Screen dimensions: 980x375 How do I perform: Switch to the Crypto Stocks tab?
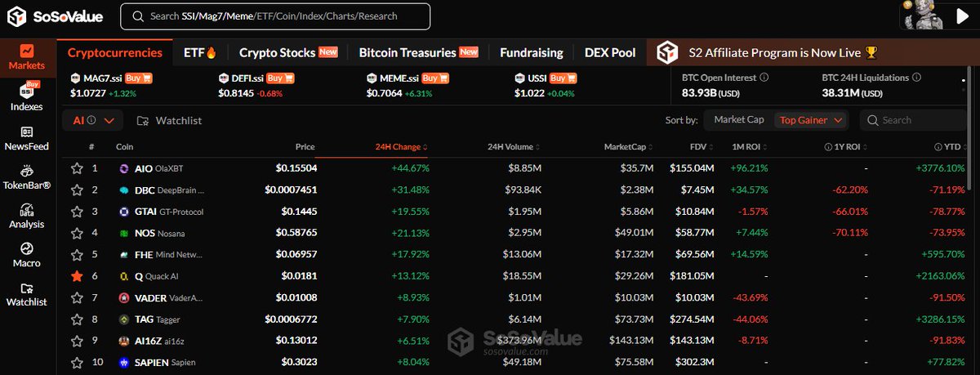click(288, 52)
